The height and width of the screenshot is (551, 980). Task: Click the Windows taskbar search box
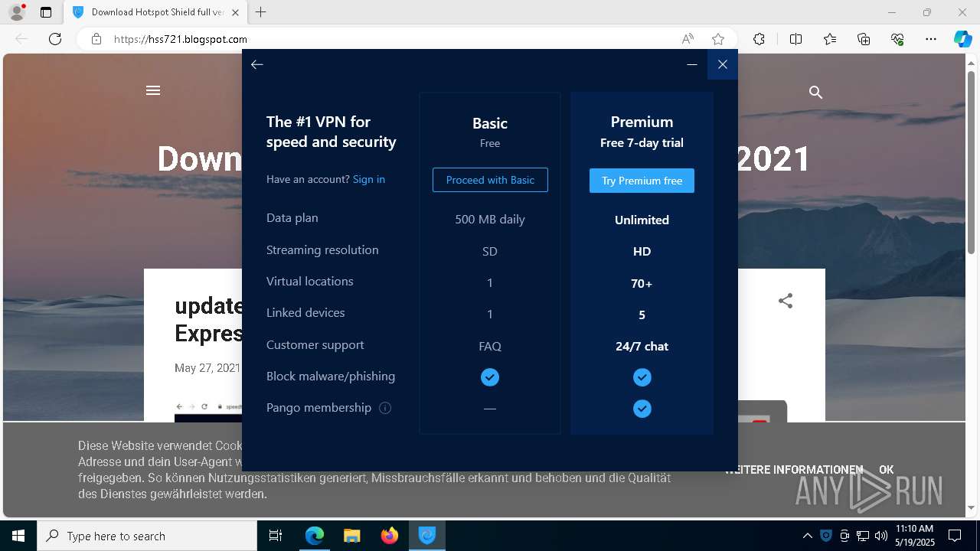[147, 536]
